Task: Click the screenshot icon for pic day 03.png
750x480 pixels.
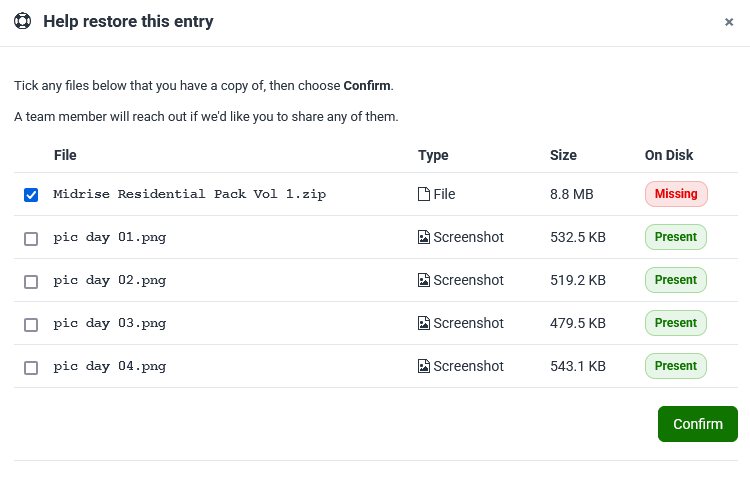Action: pos(424,323)
